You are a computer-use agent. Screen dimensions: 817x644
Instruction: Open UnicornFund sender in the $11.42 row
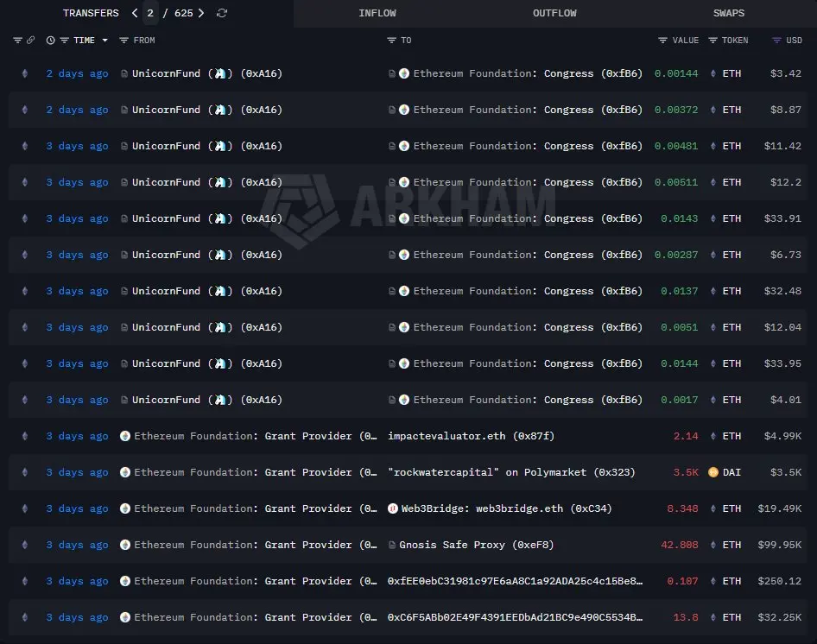tap(207, 146)
